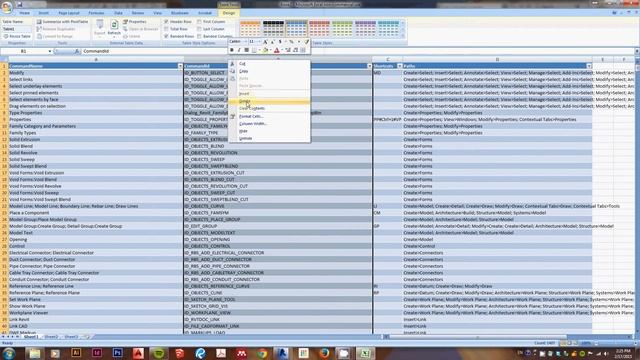
Task: Click the currency style icon in mini toolbar
Action: pyautogui.click(x=280, y=42)
